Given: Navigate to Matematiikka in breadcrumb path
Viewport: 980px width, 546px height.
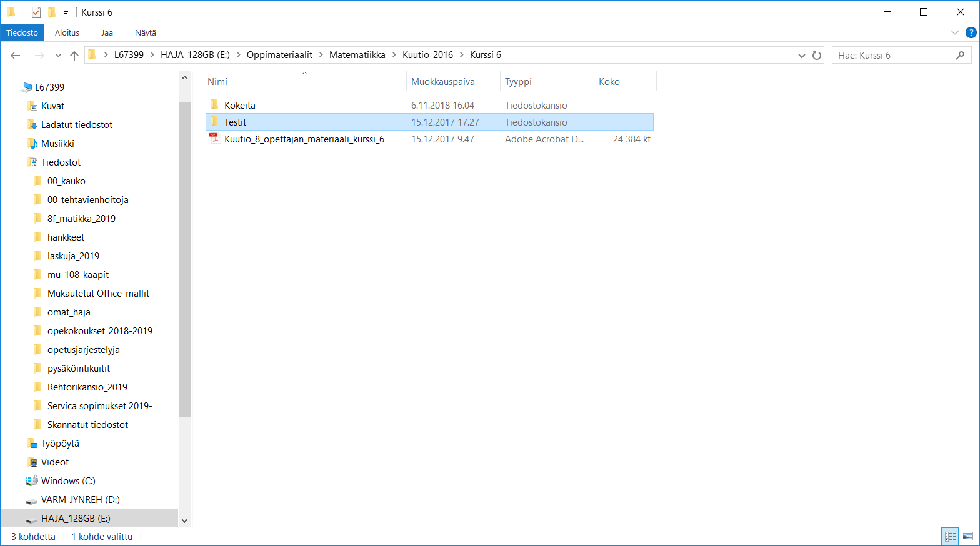Looking at the screenshot, I should [x=357, y=55].
